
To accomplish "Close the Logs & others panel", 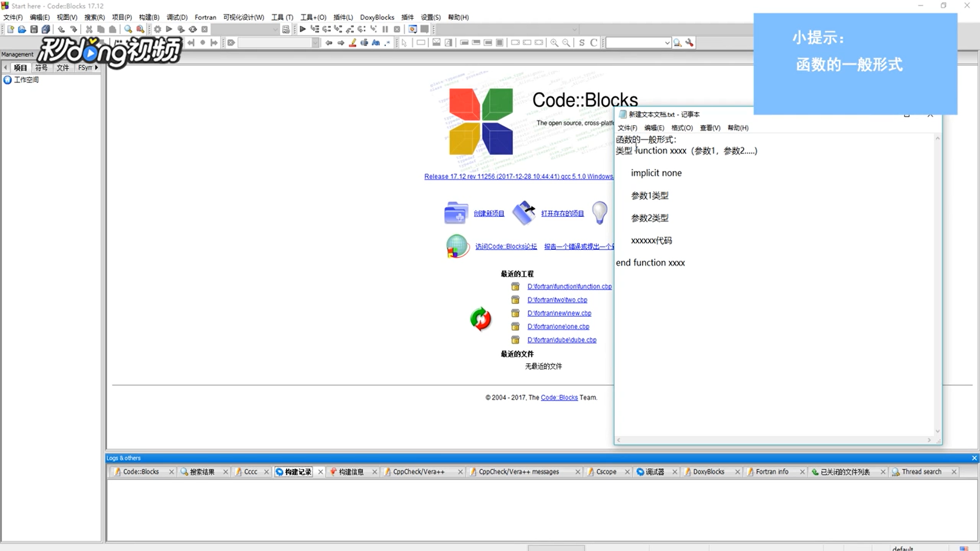I will pyautogui.click(x=974, y=458).
